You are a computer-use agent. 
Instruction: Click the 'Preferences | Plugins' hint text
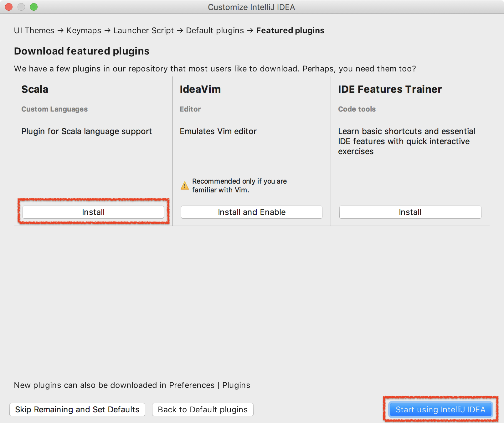(210, 385)
